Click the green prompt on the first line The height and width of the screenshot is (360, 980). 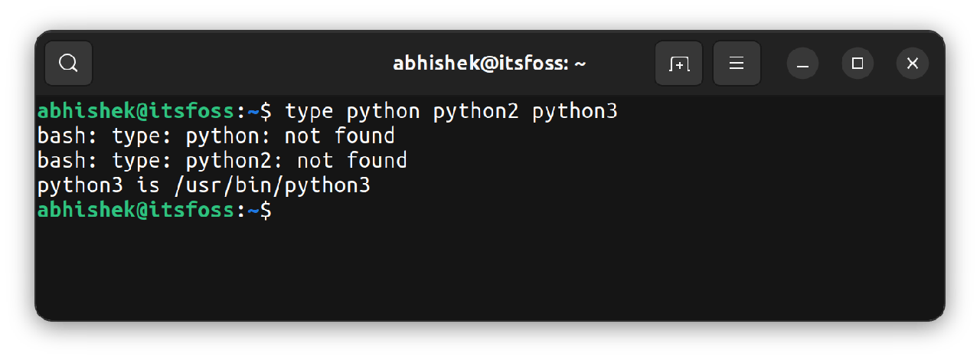pyautogui.click(x=136, y=112)
